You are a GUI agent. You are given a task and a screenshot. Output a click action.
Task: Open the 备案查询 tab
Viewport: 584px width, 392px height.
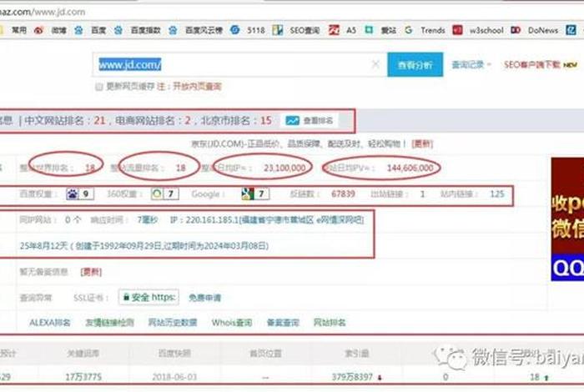(x=283, y=323)
